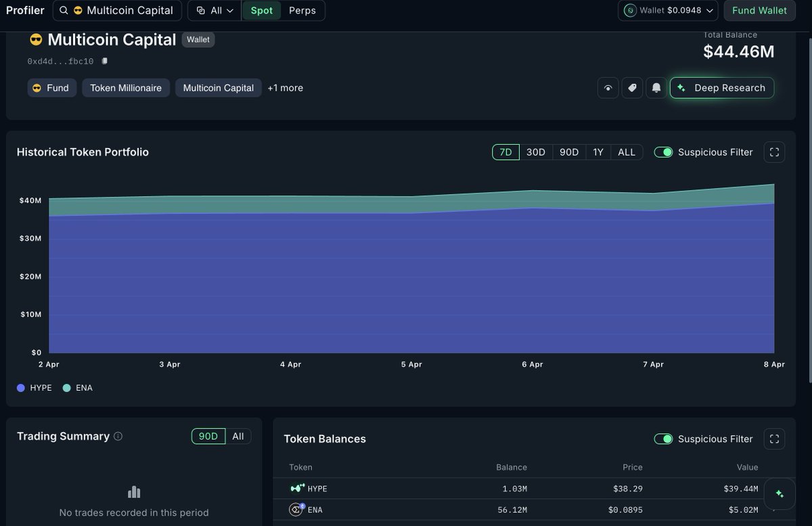The width and height of the screenshot is (812, 526).
Task: Open Deep Research
Action: coord(722,88)
